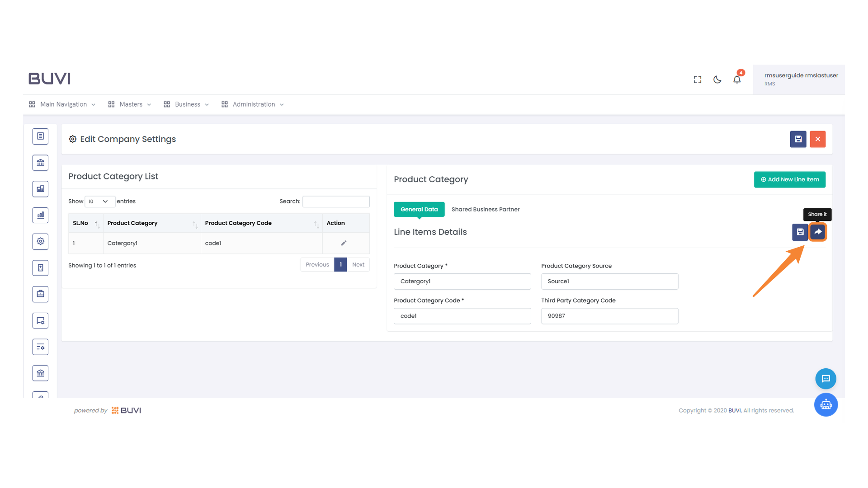This screenshot has width=868, height=488.
Task: Click the briefcase sidebar icon
Action: coord(40,294)
